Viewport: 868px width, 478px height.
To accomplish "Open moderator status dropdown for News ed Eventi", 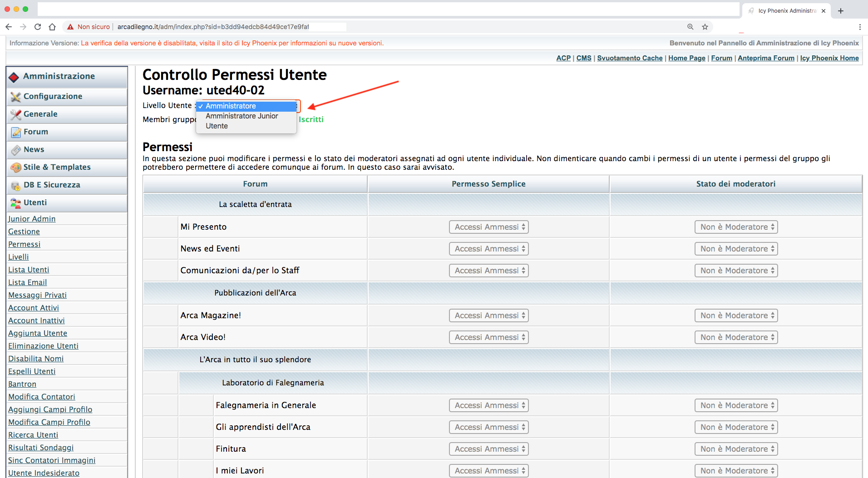I will click(735, 249).
